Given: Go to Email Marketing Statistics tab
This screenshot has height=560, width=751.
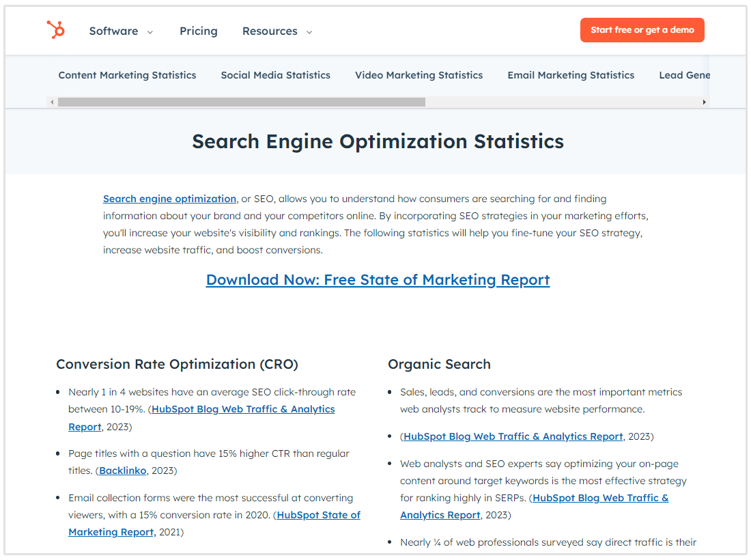Looking at the screenshot, I should pos(571,75).
